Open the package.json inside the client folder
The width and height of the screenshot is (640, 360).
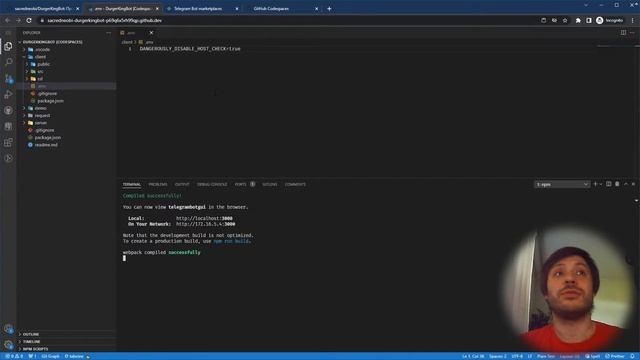point(50,101)
